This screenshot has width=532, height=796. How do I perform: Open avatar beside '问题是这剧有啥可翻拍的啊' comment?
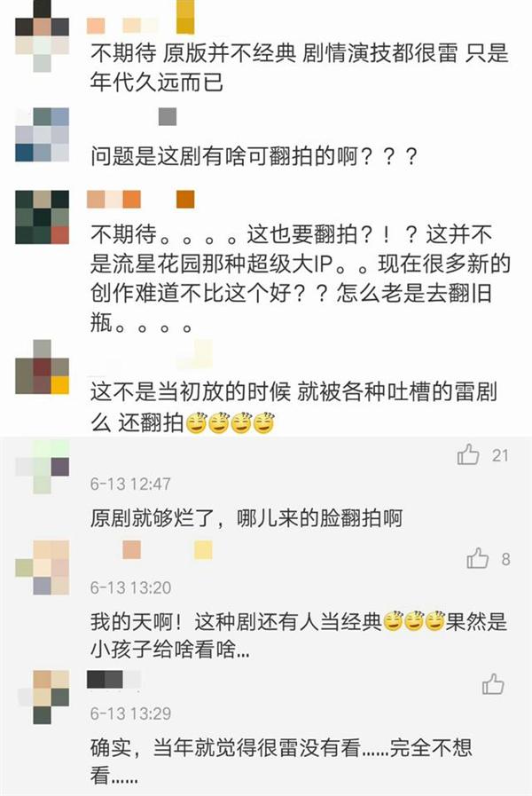(x=42, y=135)
